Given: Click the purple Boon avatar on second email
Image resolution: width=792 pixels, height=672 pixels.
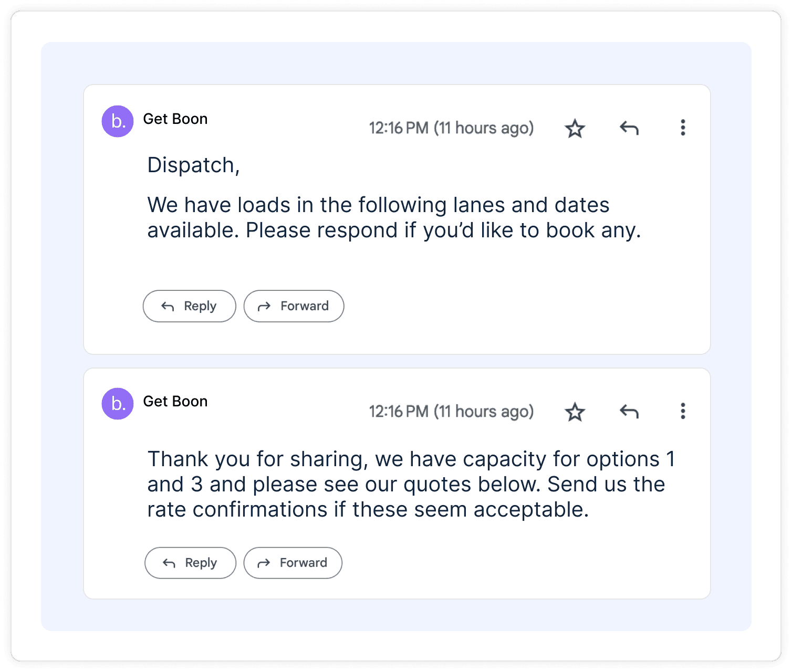Looking at the screenshot, I should click(118, 404).
